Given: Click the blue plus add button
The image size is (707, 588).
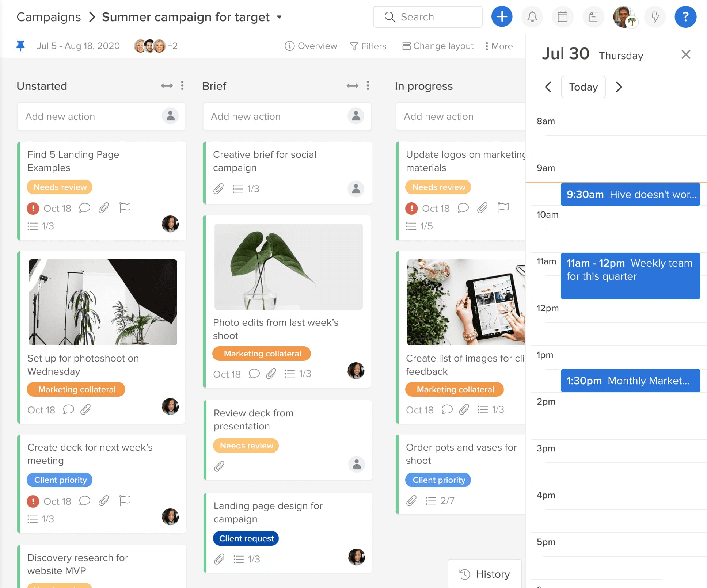Looking at the screenshot, I should click(x=502, y=17).
